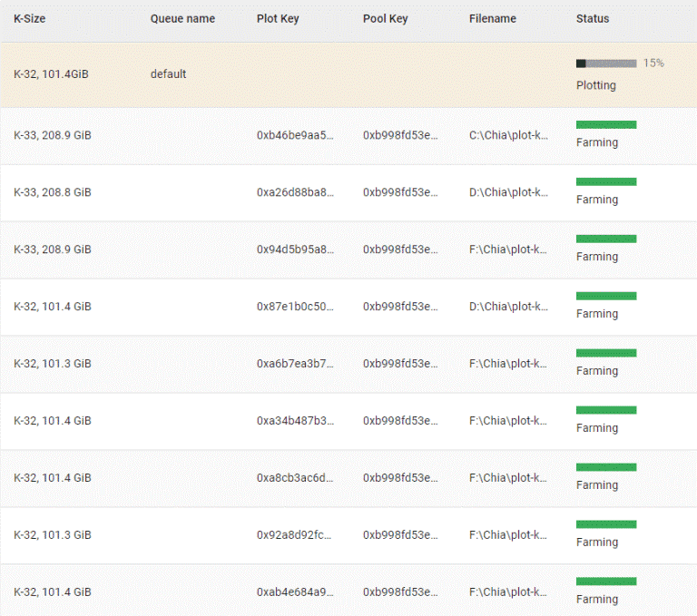This screenshot has width=697, height=616.
Task: Click the green farming bar in 0xa26d88ba8 row
Action: point(606,181)
